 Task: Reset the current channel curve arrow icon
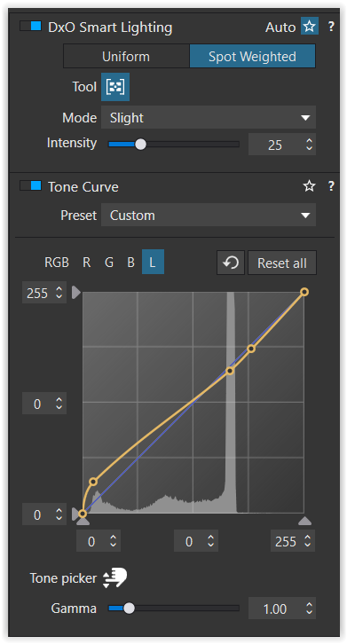tap(231, 263)
